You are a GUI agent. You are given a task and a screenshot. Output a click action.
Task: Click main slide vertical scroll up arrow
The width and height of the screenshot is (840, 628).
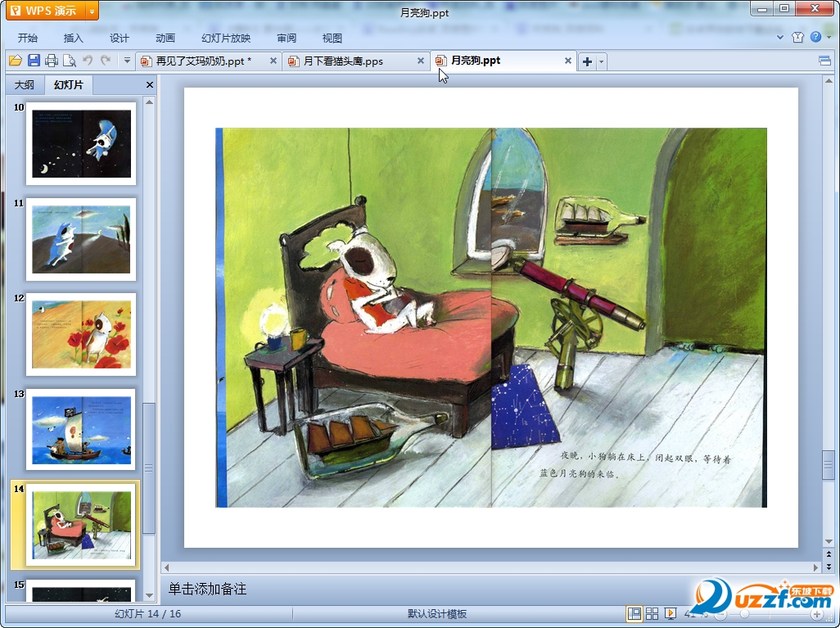point(829,81)
